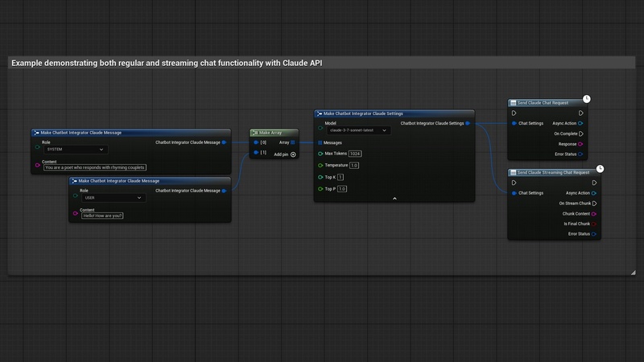Click the clock icon on Send Claude Streaming Chat Request
Image resolution: width=644 pixels, height=362 pixels.
pyautogui.click(x=600, y=167)
